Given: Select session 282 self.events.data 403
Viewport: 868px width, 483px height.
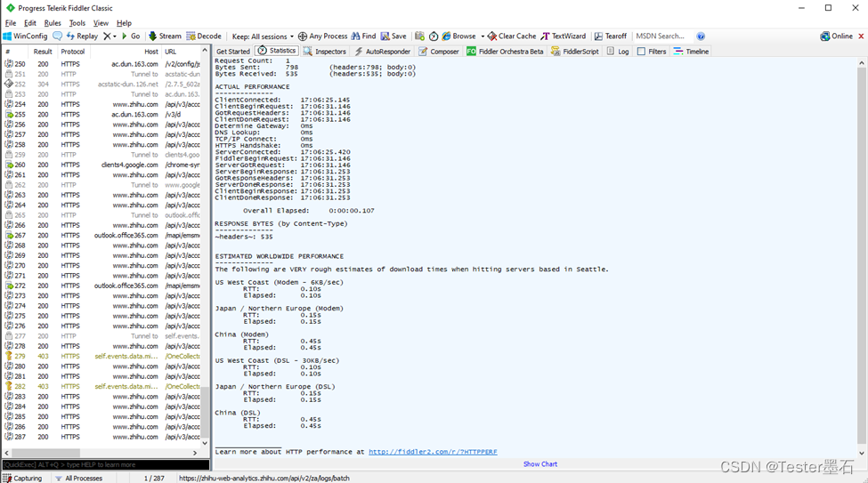Looking at the screenshot, I should [x=102, y=386].
